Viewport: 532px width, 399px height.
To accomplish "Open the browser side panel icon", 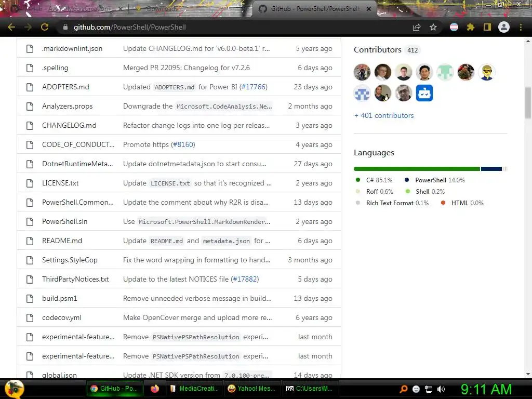I will pyautogui.click(x=487, y=27).
